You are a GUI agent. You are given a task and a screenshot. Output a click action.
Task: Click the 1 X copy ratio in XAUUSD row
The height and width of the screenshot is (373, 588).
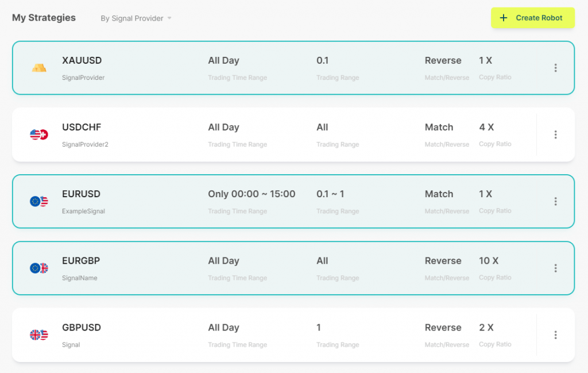[486, 60]
